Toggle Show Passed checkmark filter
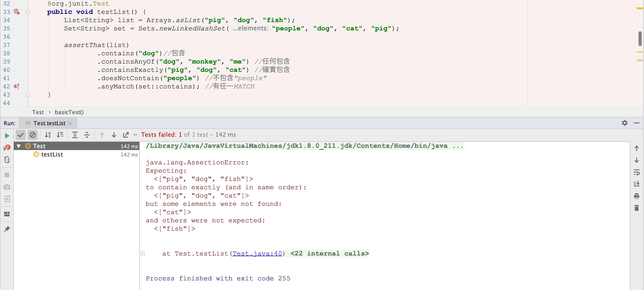Screen dimensions: 644x290 point(21,135)
